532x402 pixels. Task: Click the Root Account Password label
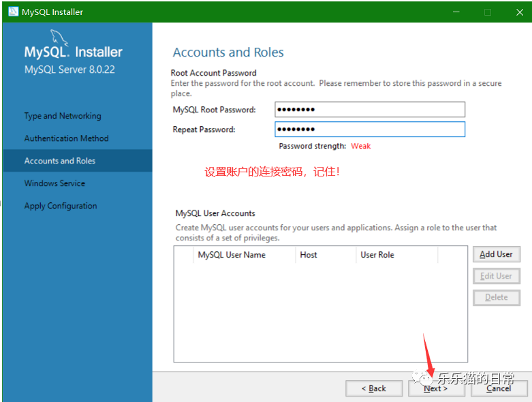coord(213,73)
